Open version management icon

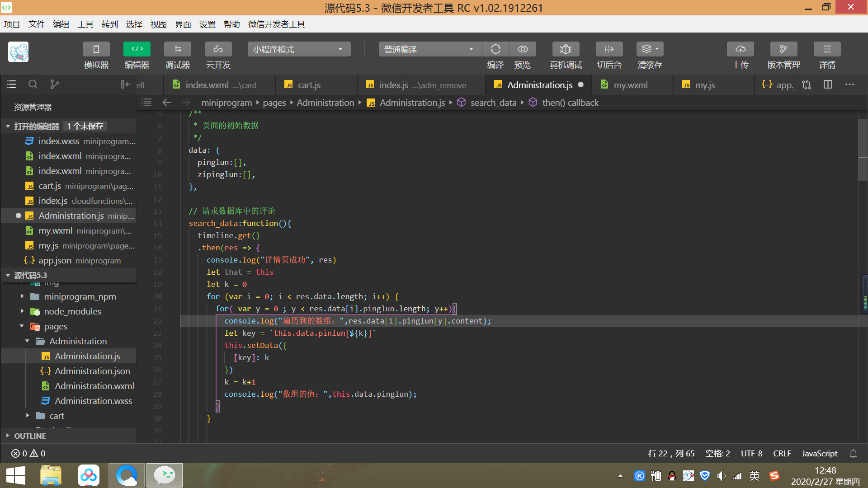(x=783, y=49)
